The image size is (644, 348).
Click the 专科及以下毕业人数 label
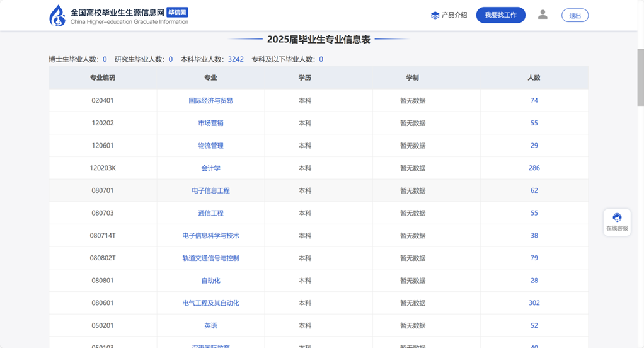tap(283, 59)
